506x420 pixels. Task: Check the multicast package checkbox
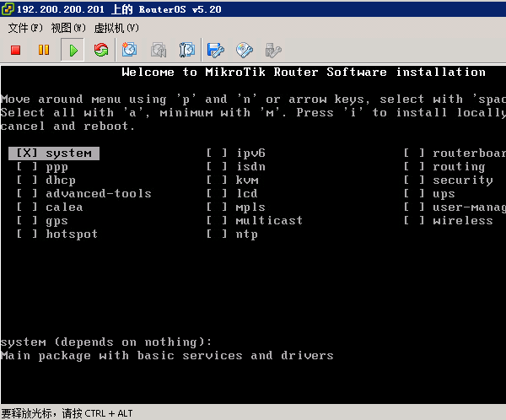(217, 220)
